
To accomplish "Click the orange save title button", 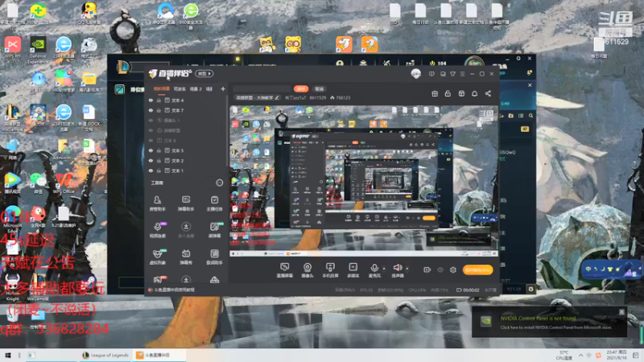I will tap(300, 88).
